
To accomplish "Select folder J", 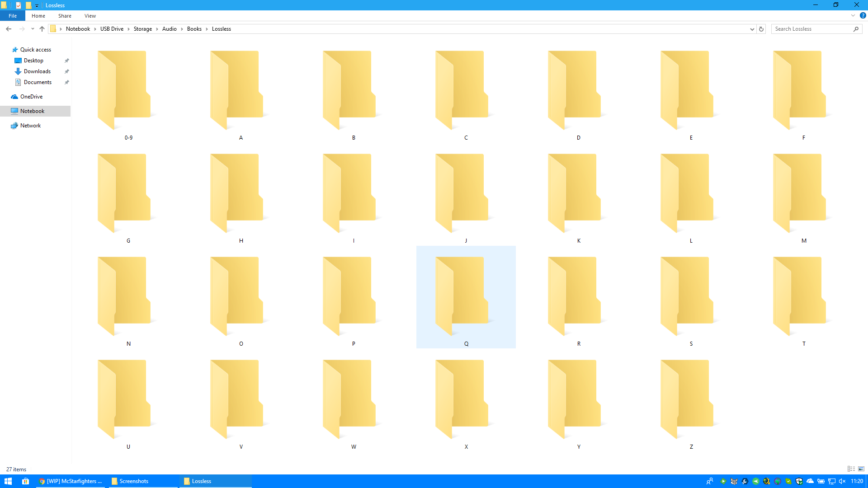I will click(x=466, y=194).
